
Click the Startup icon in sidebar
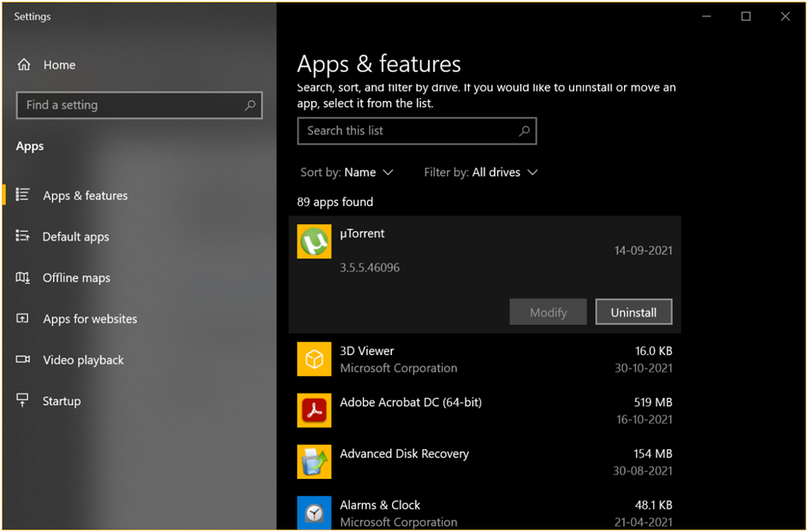[22, 400]
